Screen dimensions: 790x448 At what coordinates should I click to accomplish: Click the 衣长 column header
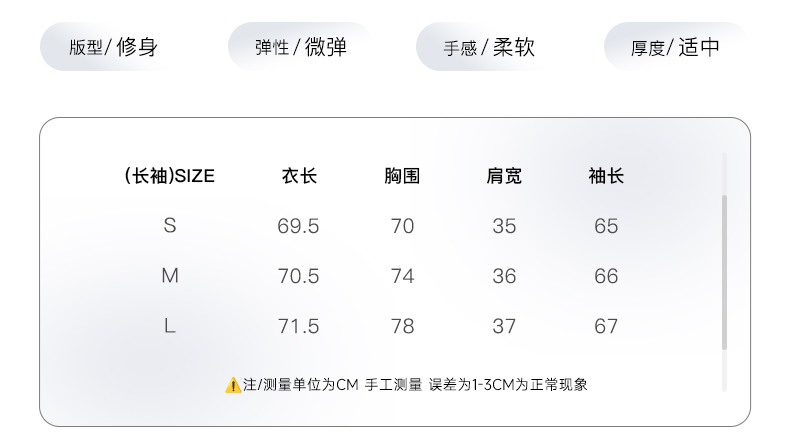point(299,177)
